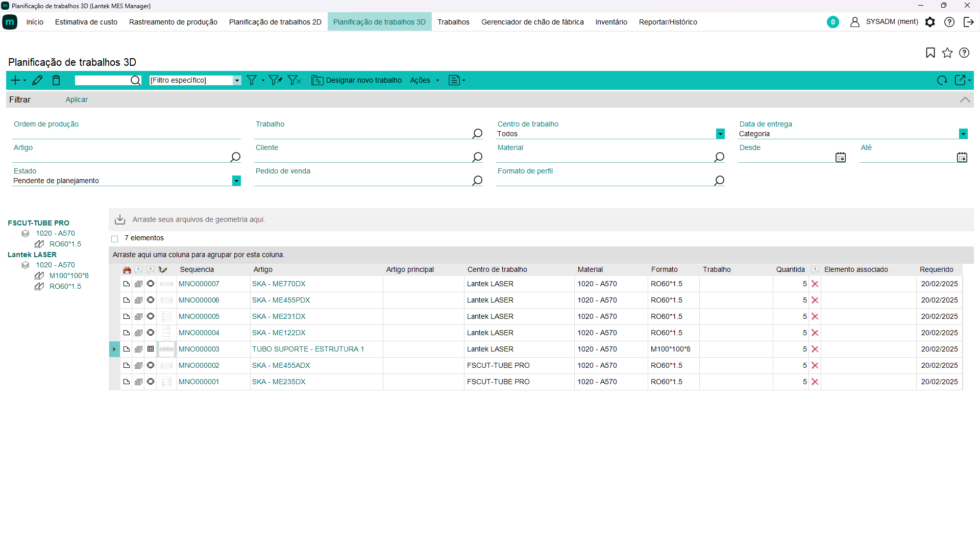The image size is (980, 551).
Task: Click the magnifier in the toolbar search box
Action: [x=135, y=80]
